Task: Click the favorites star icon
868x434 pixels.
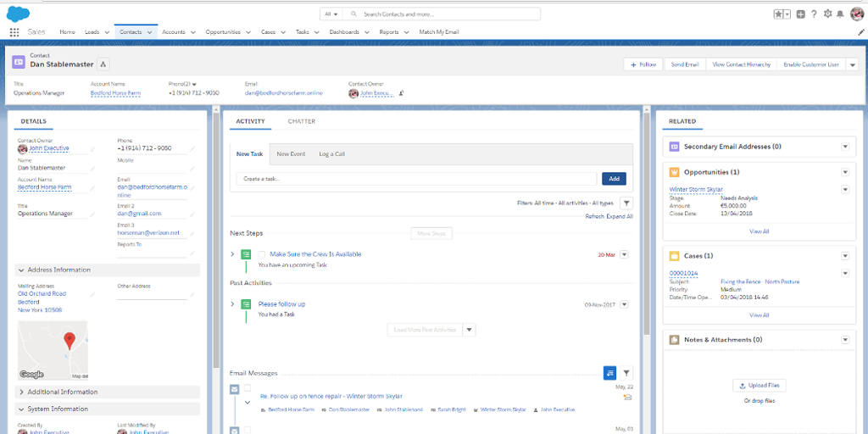Action: click(x=778, y=14)
